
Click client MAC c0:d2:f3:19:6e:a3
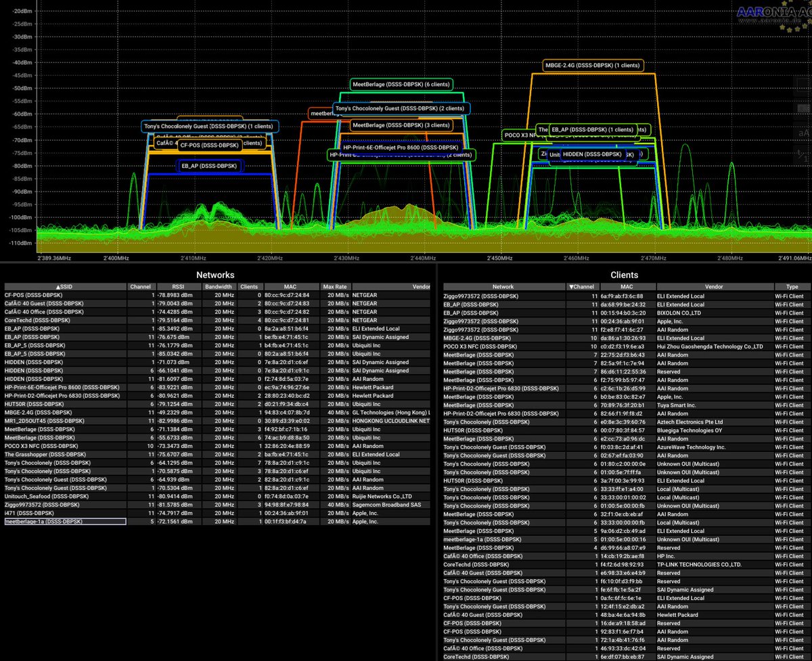(x=622, y=346)
